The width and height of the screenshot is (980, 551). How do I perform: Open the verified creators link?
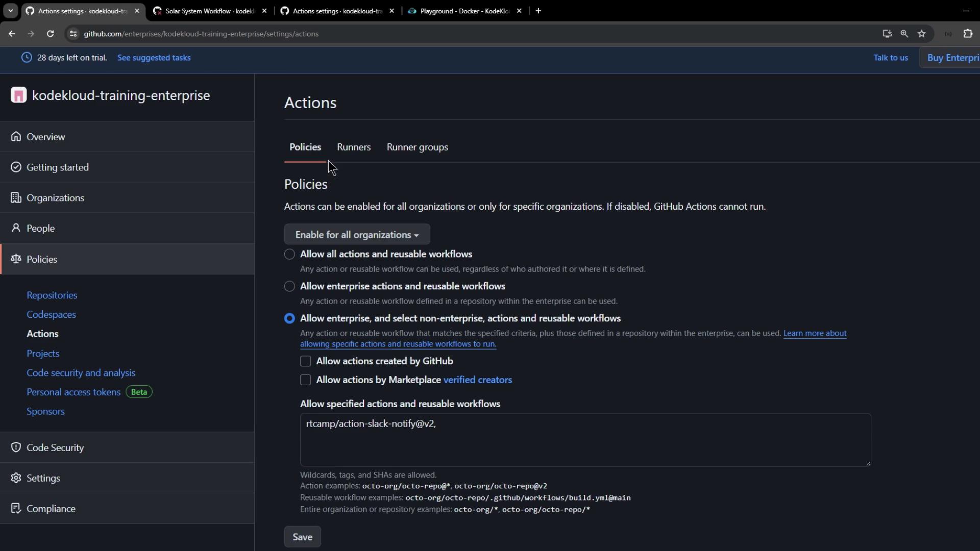click(477, 380)
